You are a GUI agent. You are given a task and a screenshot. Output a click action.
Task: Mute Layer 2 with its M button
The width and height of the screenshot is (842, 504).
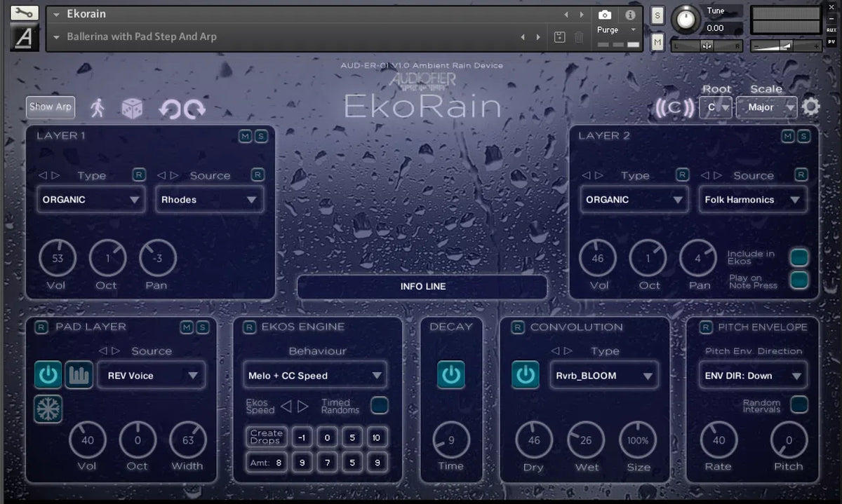(788, 136)
